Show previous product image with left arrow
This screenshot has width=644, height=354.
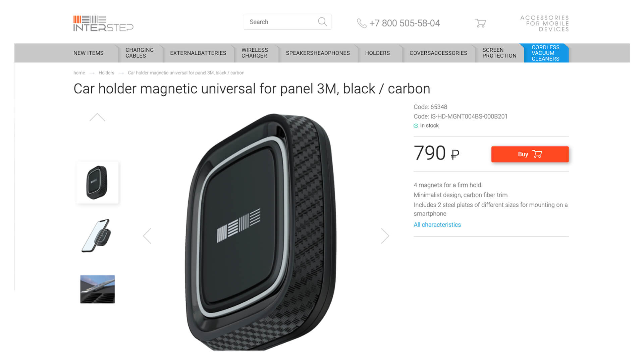coord(147,236)
